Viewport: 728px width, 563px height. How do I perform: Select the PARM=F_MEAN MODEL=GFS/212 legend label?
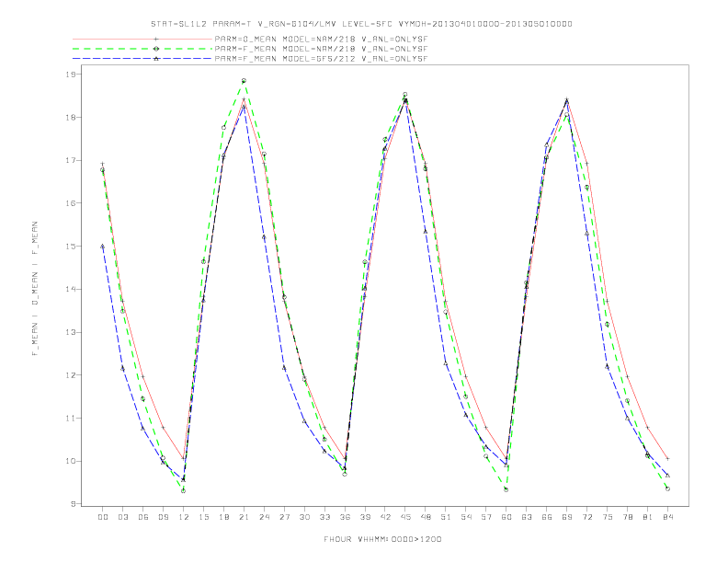tap(321, 59)
